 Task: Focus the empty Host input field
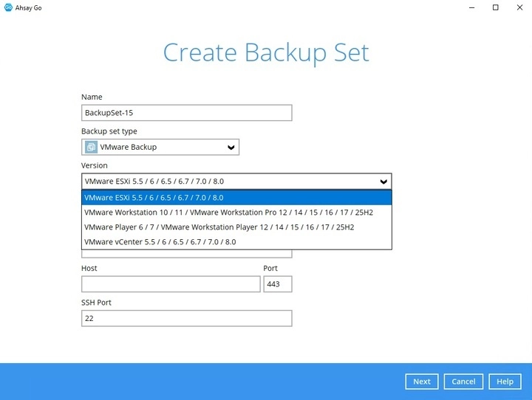(171, 284)
